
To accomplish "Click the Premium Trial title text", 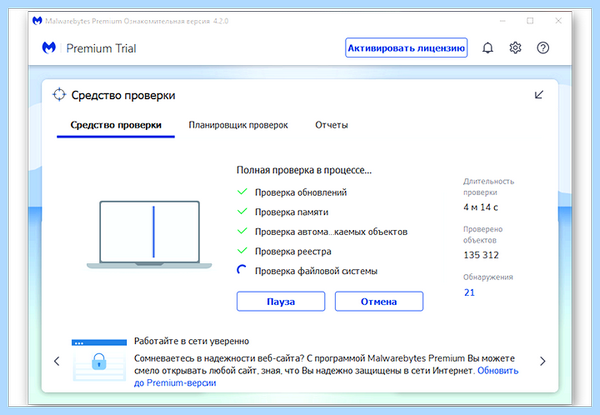I will coord(101,48).
